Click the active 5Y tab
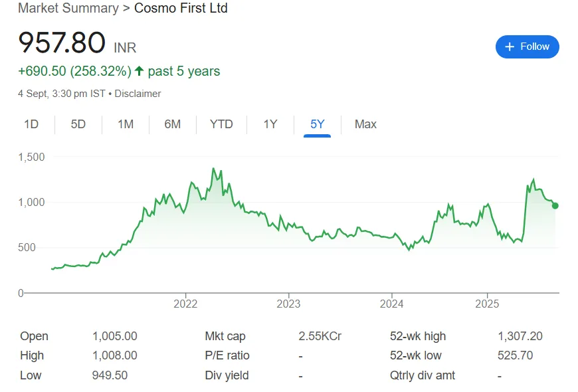578x392 pixels. (x=317, y=124)
